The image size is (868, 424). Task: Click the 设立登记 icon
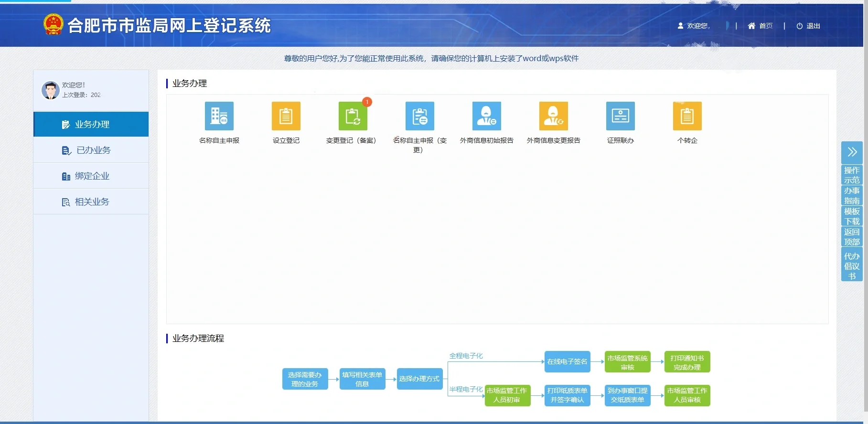pos(286,116)
